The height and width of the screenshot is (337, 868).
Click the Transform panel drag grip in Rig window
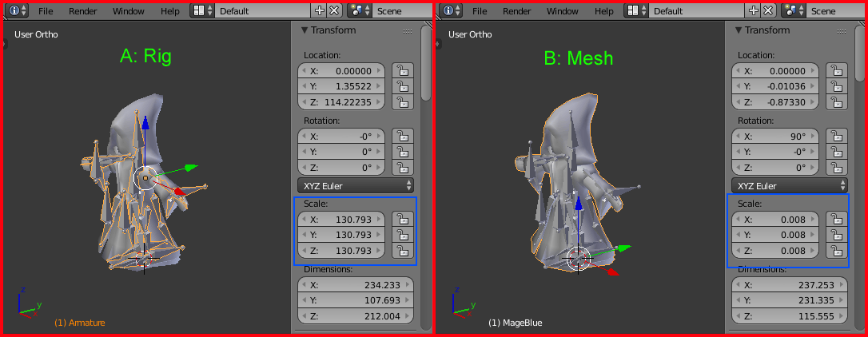[408, 31]
